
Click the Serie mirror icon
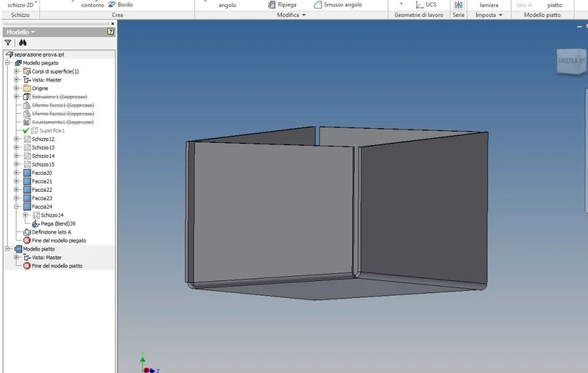(x=458, y=5)
